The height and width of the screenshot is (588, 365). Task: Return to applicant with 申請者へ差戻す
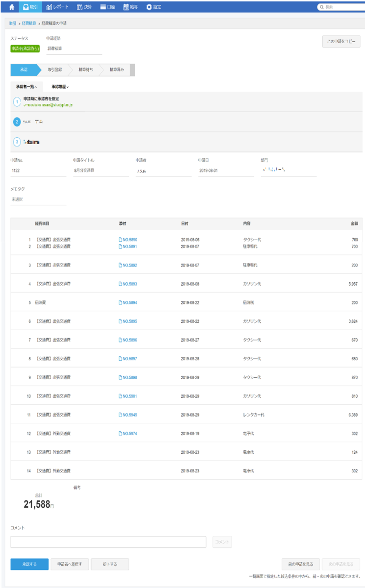[70, 564]
